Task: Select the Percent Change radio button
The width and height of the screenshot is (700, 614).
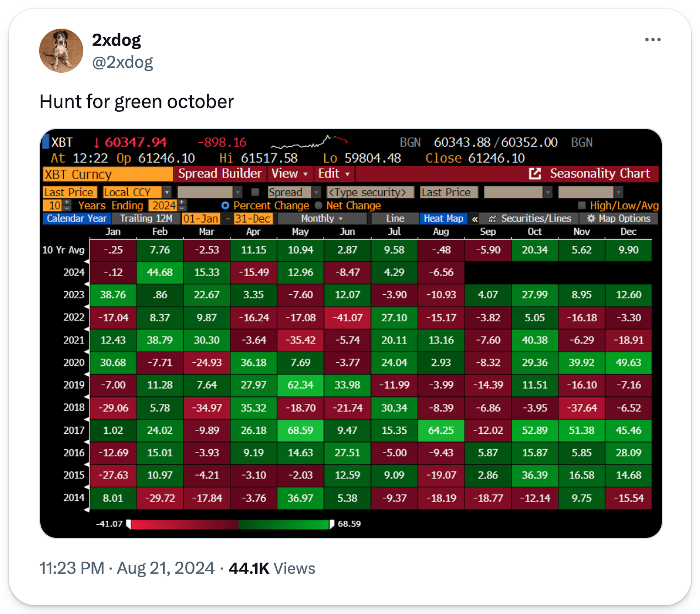Action: (x=225, y=206)
